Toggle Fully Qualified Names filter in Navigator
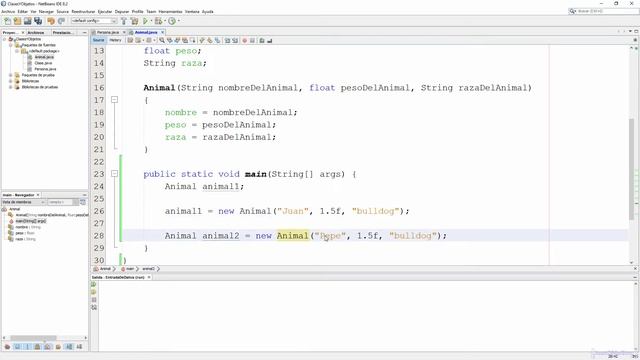Viewport: 640px width, 360px height. click(x=58, y=347)
